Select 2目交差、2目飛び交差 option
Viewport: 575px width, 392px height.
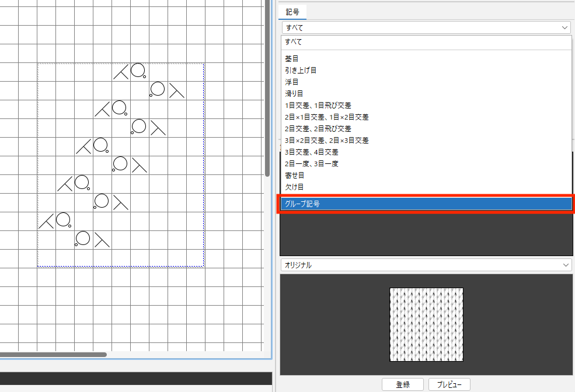point(426,129)
